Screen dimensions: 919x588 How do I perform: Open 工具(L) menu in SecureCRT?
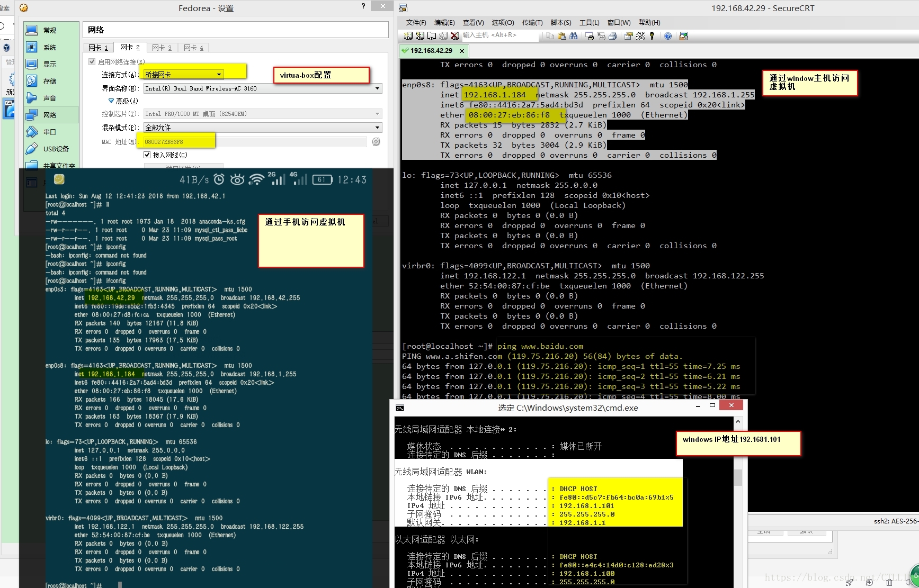pyautogui.click(x=590, y=22)
